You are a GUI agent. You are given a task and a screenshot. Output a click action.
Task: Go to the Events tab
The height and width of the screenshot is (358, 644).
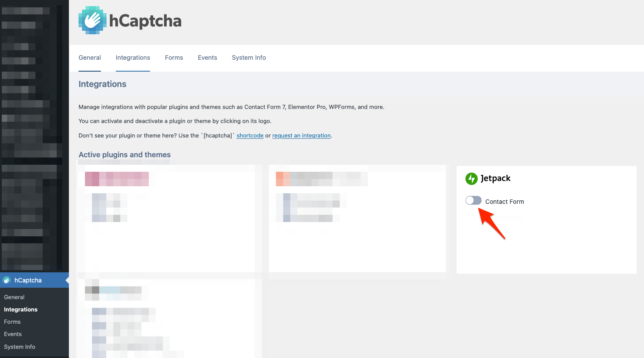(x=208, y=58)
